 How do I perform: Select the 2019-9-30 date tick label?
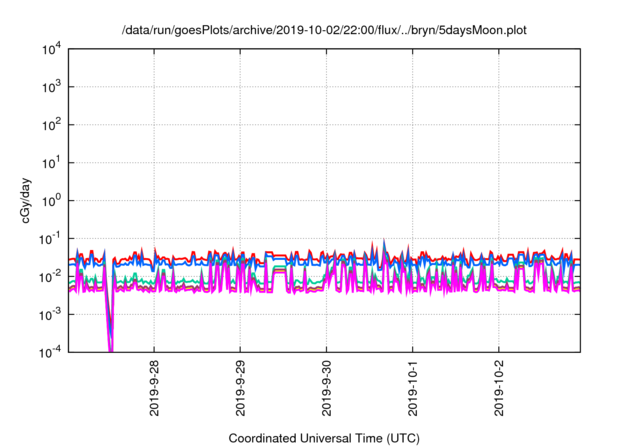(327, 388)
